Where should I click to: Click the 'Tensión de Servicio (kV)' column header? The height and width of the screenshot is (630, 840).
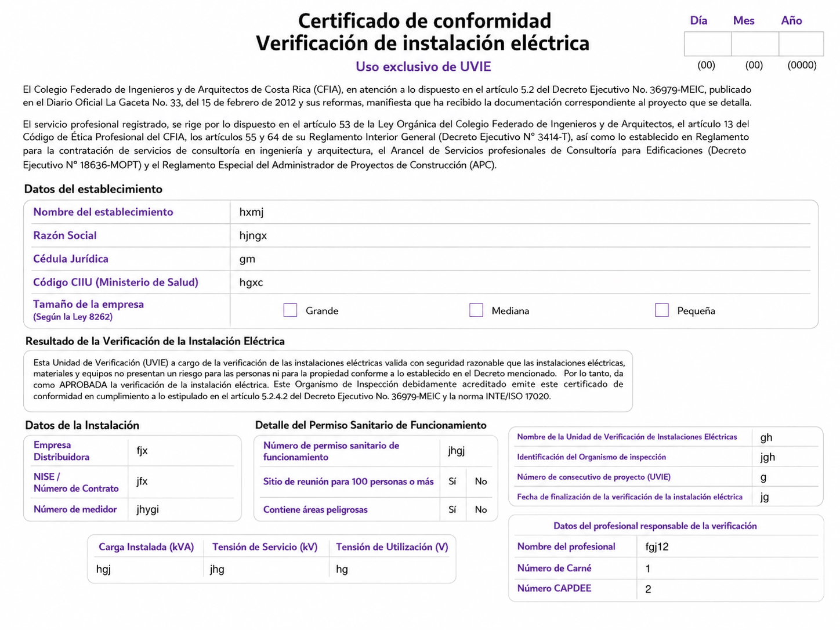265,547
